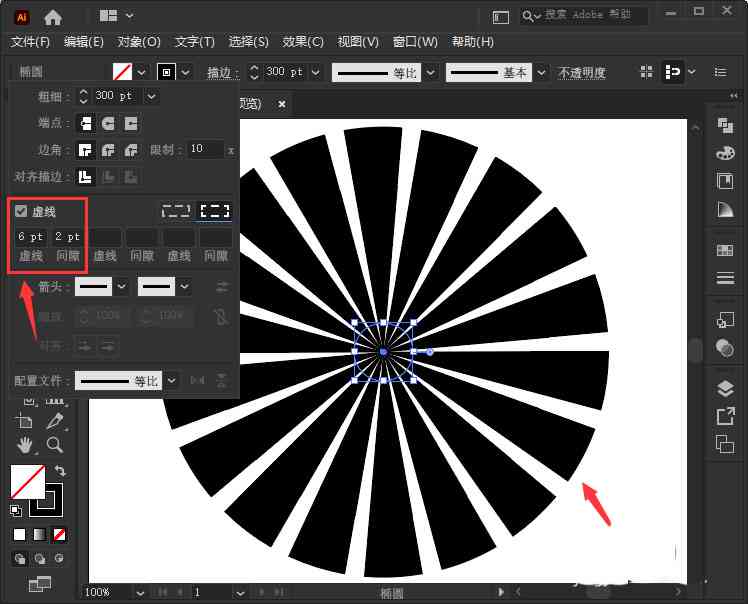Click the fill swatch in the toolbar
The height and width of the screenshot is (604, 748).
[x=28, y=481]
